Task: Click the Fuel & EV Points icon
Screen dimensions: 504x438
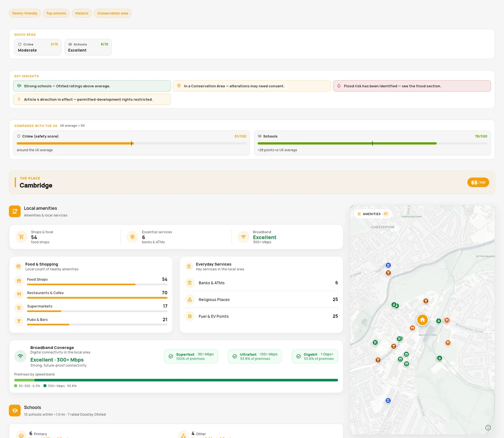Action: pos(190,316)
